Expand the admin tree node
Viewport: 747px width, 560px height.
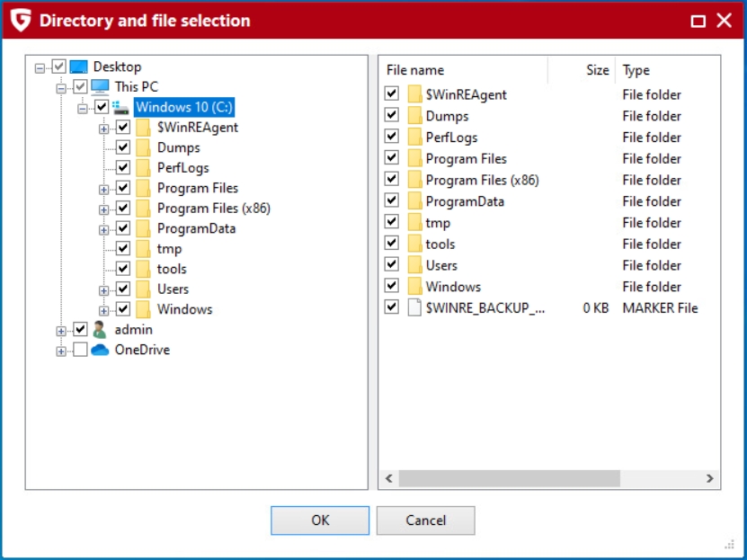coord(61,331)
